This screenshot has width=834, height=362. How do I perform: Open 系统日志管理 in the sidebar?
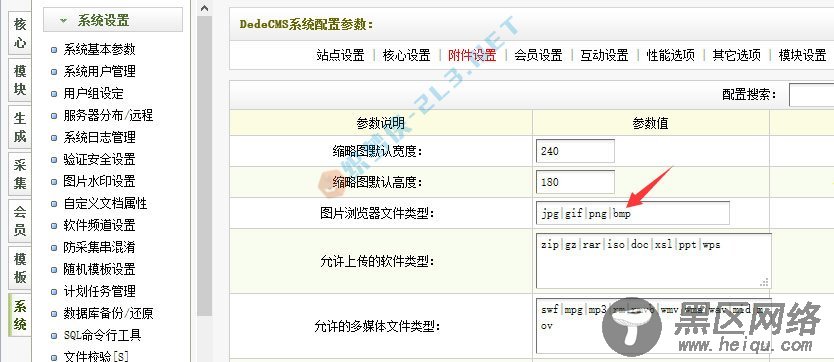[x=99, y=137]
